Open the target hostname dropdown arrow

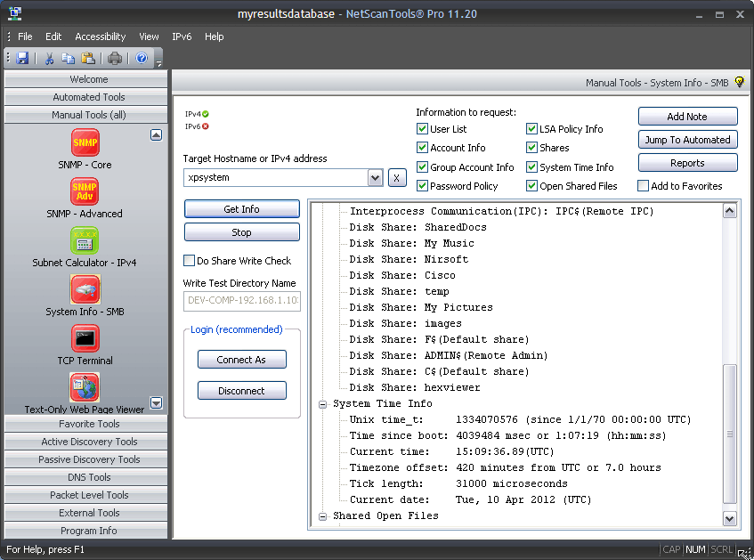click(x=375, y=178)
